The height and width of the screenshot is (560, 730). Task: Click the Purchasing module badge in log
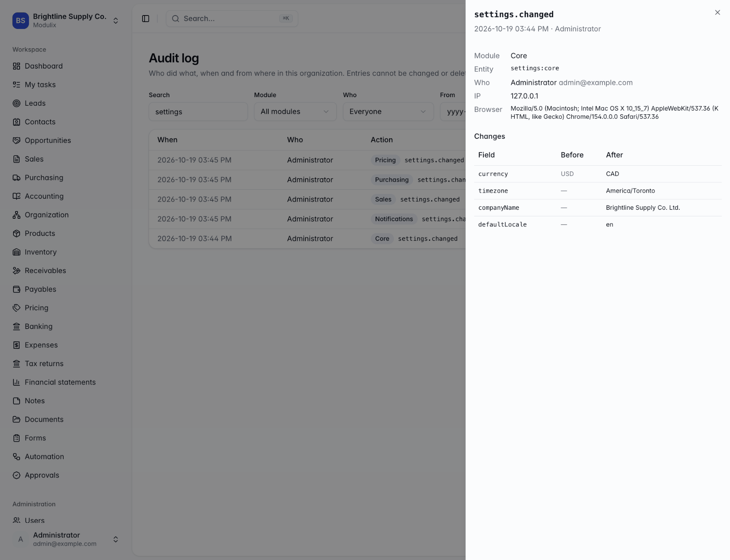pos(392,180)
